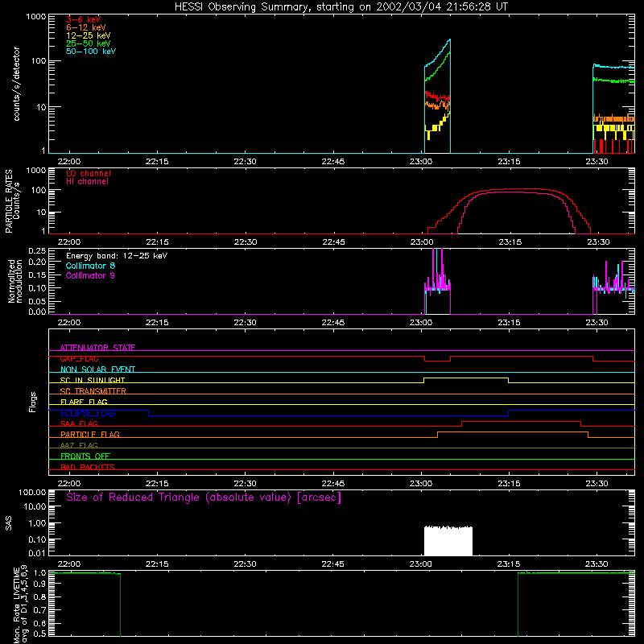
Task: Click "0.25" on the modulation axis
Action: pyautogui.click(x=37, y=251)
